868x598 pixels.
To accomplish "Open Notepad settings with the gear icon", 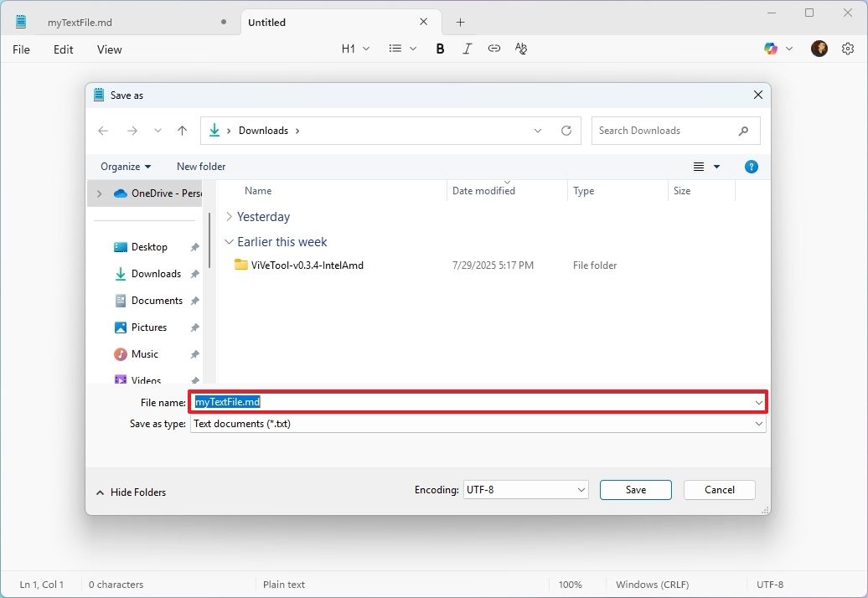I will [x=848, y=49].
